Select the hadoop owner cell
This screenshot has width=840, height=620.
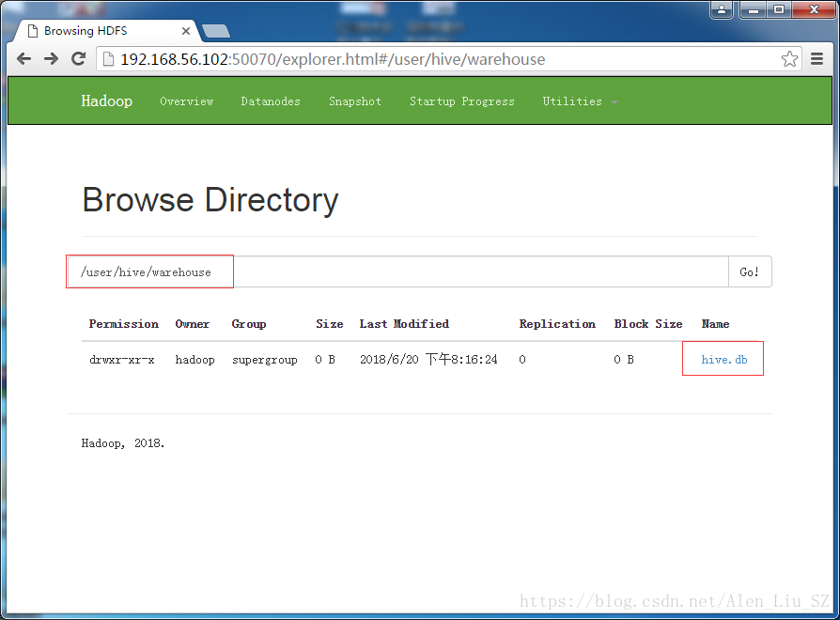pyautogui.click(x=195, y=360)
